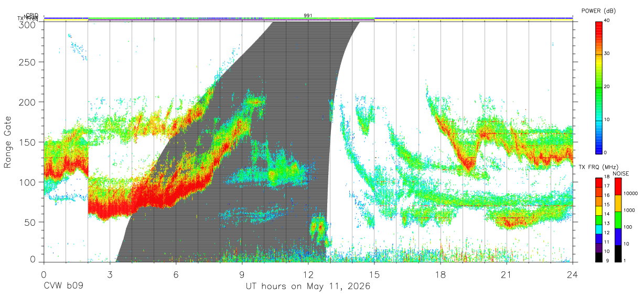The height and width of the screenshot is (297, 644).
Task: Select the 'POWER (dB)' legend title
Action: [x=599, y=11]
